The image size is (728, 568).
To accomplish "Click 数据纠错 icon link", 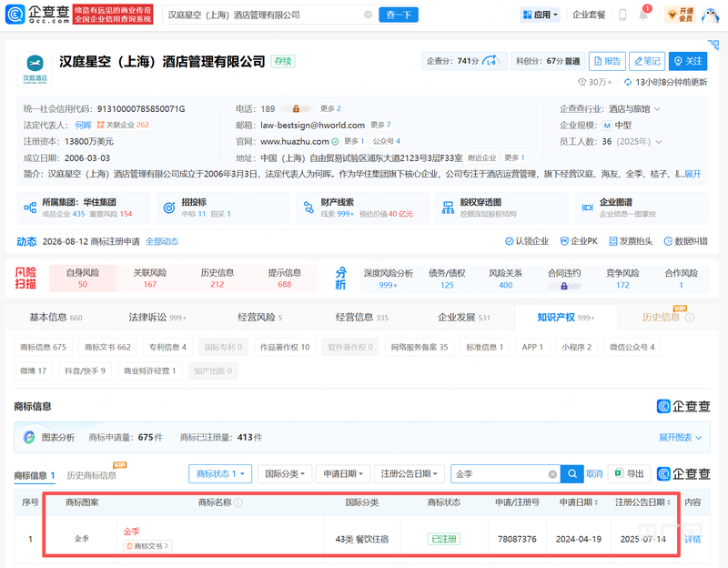I will tap(686, 241).
